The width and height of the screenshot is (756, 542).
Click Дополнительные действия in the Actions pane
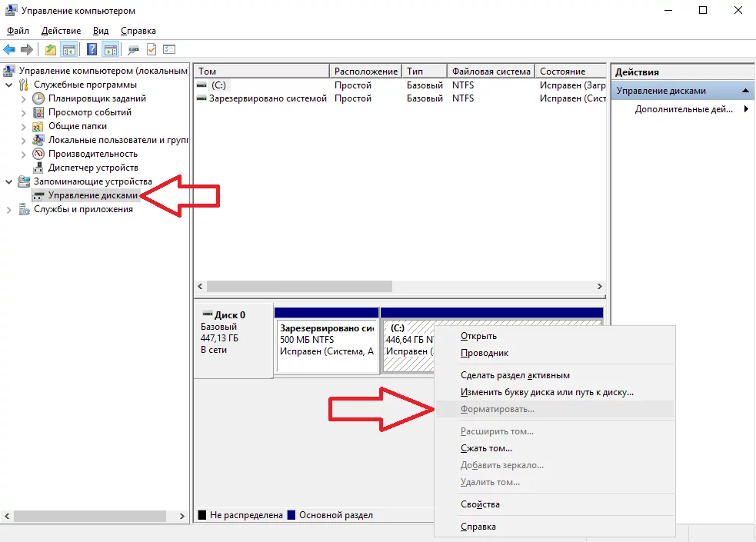coord(683,109)
